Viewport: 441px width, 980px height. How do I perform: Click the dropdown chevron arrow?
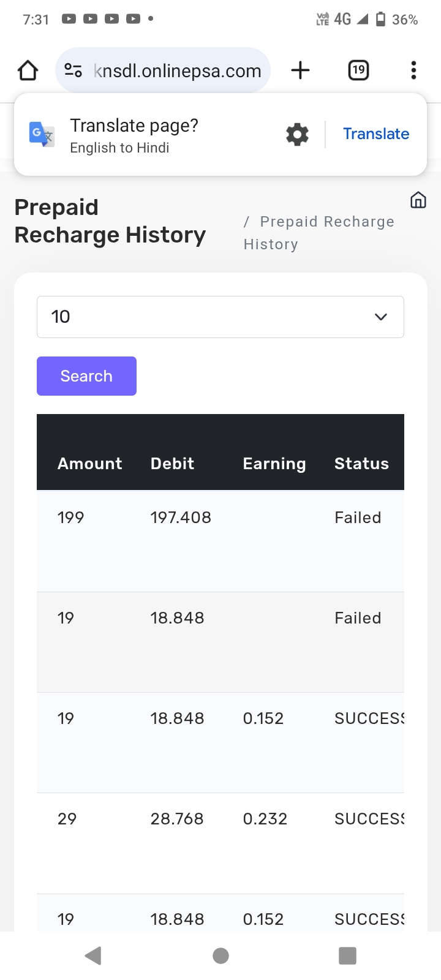click(x=381, y=317)
